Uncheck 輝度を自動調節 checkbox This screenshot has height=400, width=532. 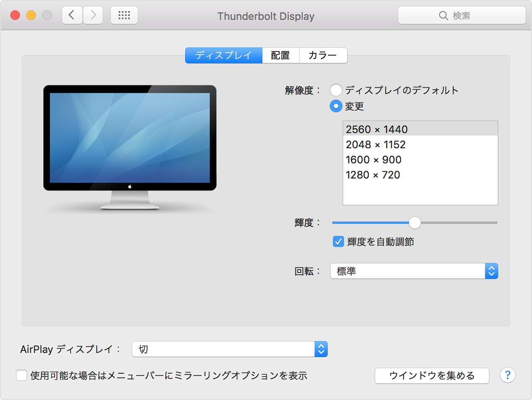pos(338,242)
